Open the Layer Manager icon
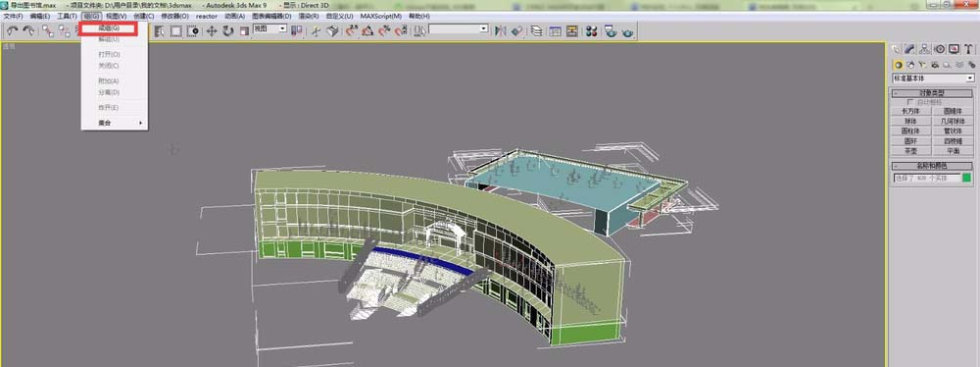Viewport: 980px width, 367px height. 536,30
